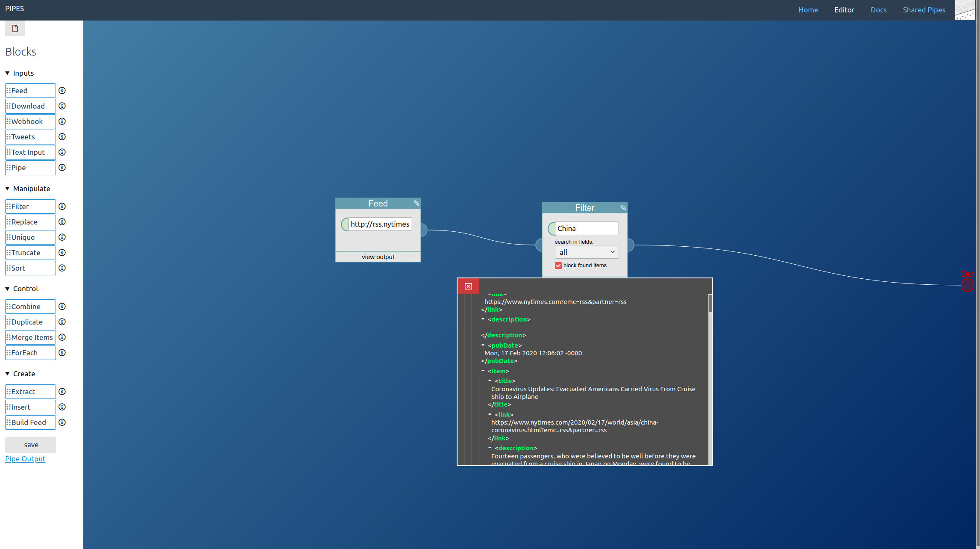Image resolution: width=980 pixels, height=549 pixels.
Task: Select the Build Feed block in sidebar
Action: [30, 422]
